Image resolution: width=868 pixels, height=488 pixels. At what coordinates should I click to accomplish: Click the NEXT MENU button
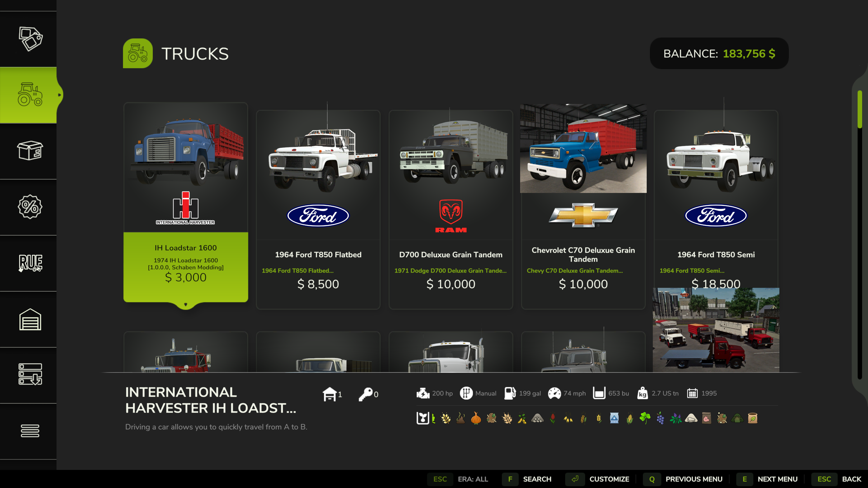tap(767, 479)
